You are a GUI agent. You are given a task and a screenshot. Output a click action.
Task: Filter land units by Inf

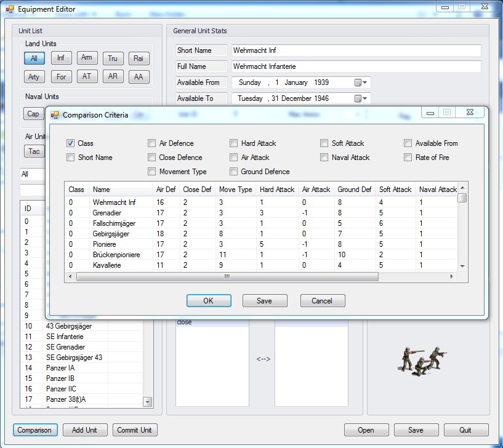pos(61,58)
